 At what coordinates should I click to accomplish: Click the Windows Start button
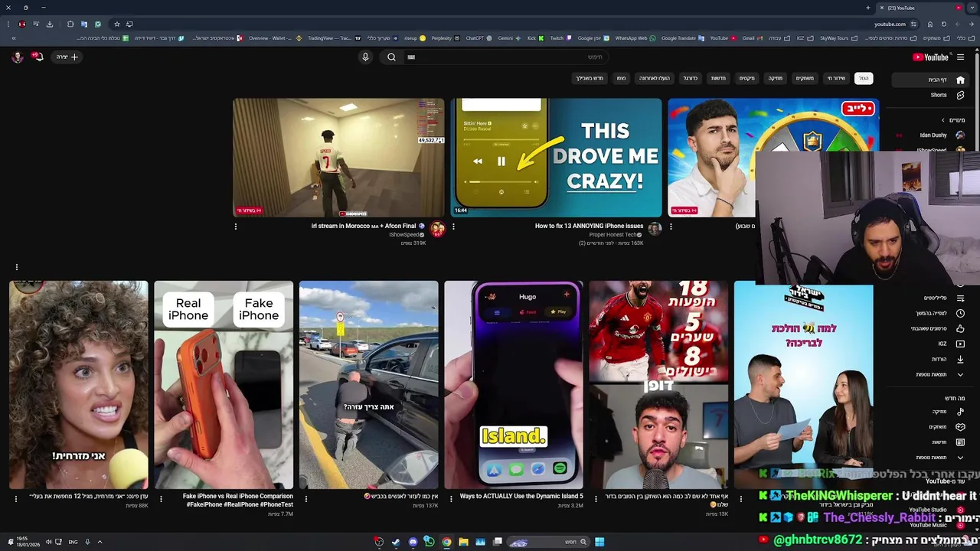(x=599, y=542)
